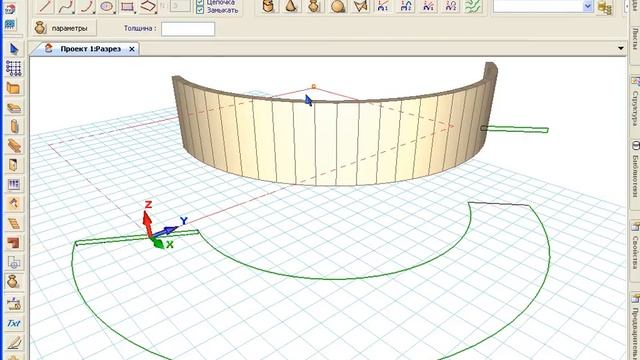Open the Структура side panel tab
This screenshot has height=360, width=640.
click(635, 103)
